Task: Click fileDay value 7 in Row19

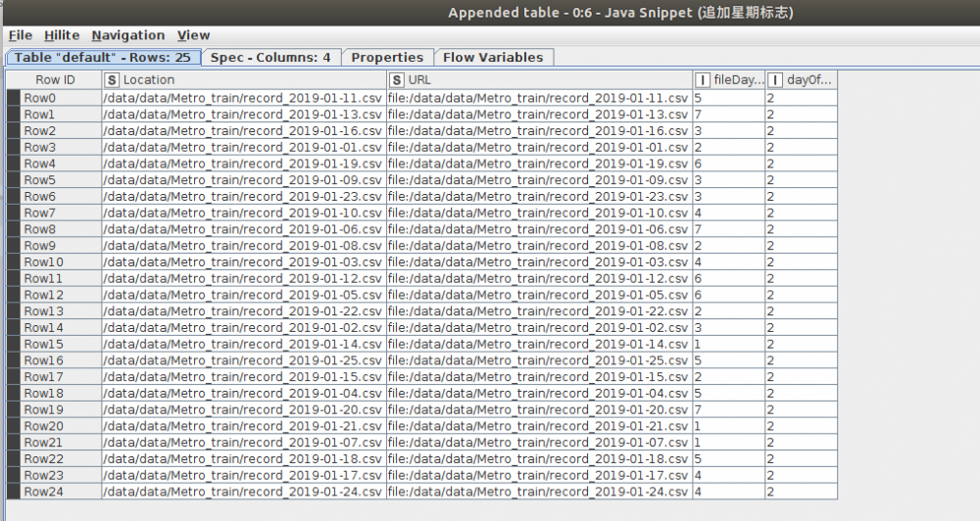Action: tap(729, 409)
